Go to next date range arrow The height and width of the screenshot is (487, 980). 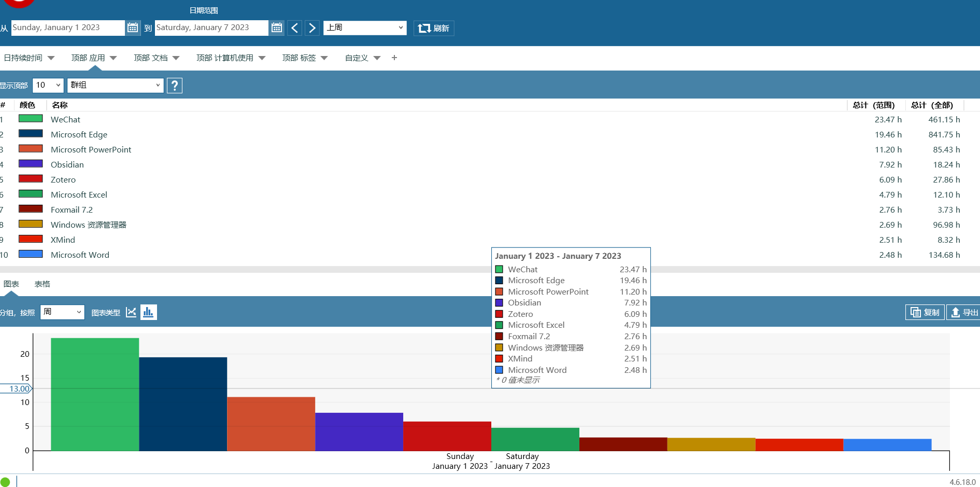tap(312, 27)
